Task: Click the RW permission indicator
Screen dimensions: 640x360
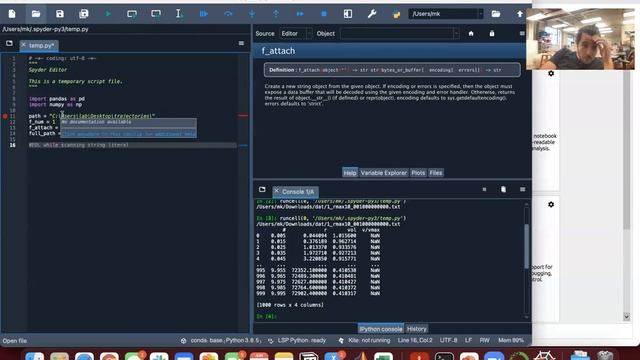Action: click(x=484, y=340)
